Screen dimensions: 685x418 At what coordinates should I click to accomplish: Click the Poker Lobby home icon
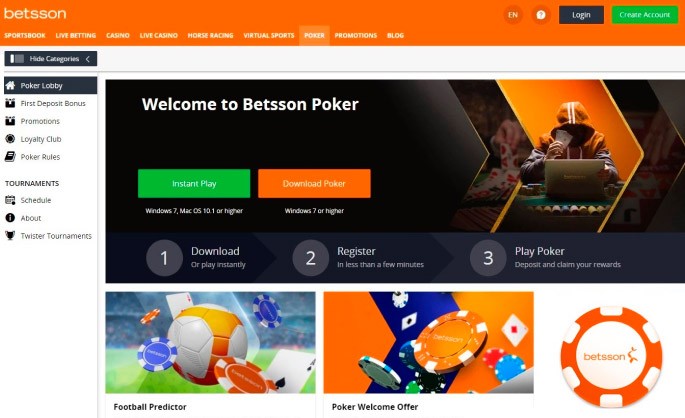point(10,85)
